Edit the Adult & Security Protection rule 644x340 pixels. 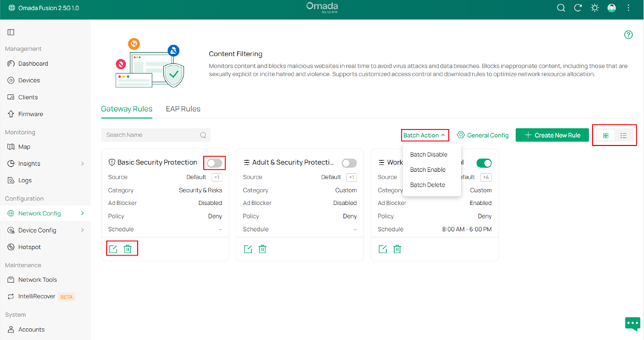[x=248, y=249]
